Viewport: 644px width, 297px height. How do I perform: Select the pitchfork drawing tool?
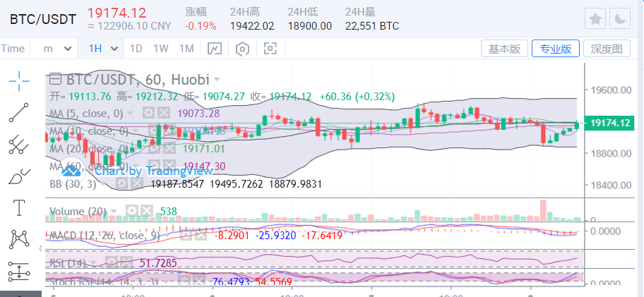point(19,145)
